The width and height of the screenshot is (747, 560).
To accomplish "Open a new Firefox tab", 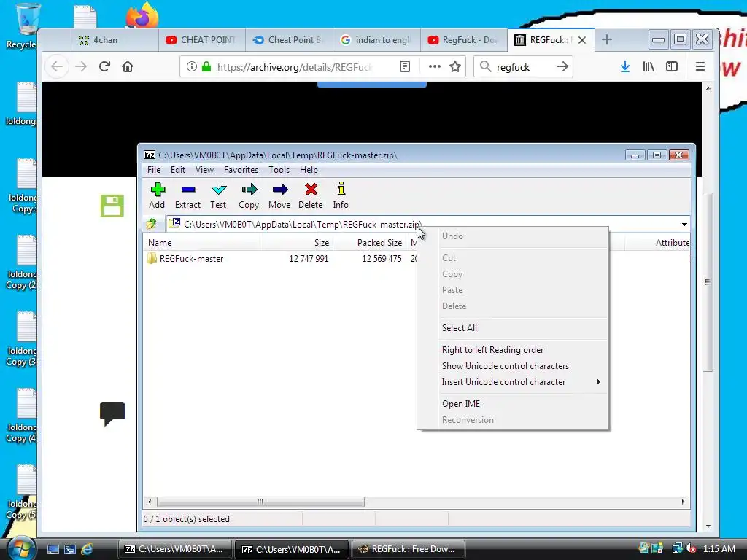I will pos(606,39).
